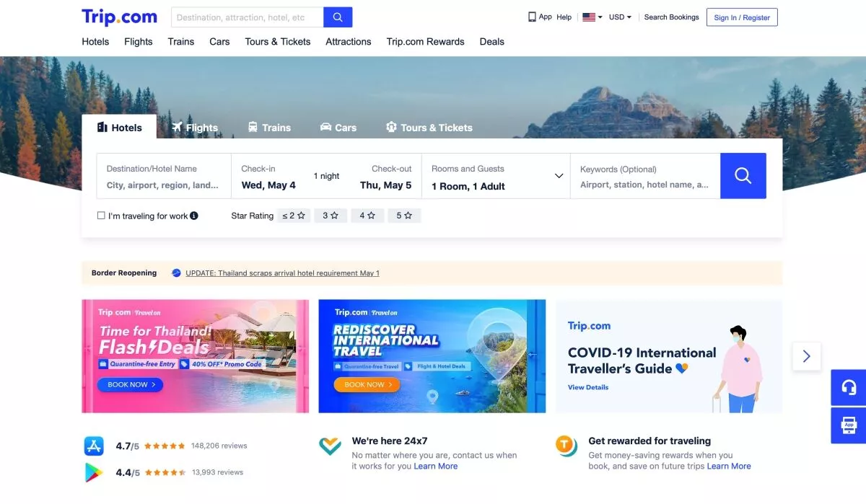This screenshot has width=866, height=504.
Task: Open the Thailand arrival update link
Action: tap(282, 273)
